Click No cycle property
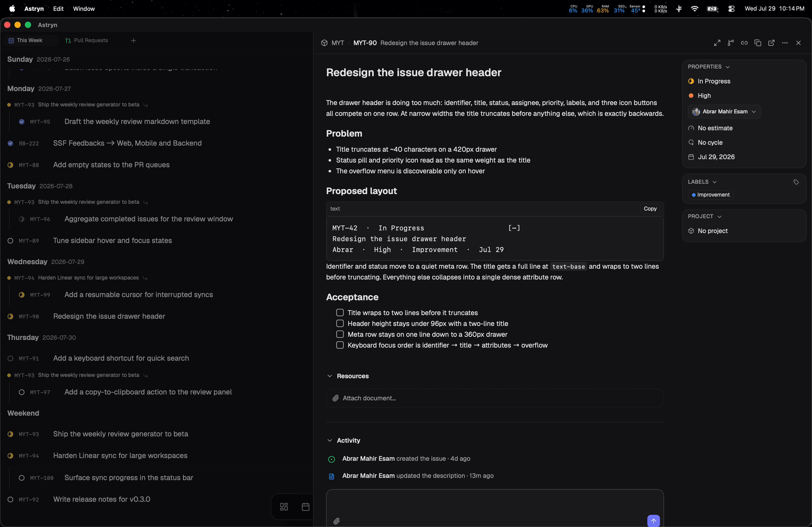This screenshot has height=527, width=812. coord(705,142)
